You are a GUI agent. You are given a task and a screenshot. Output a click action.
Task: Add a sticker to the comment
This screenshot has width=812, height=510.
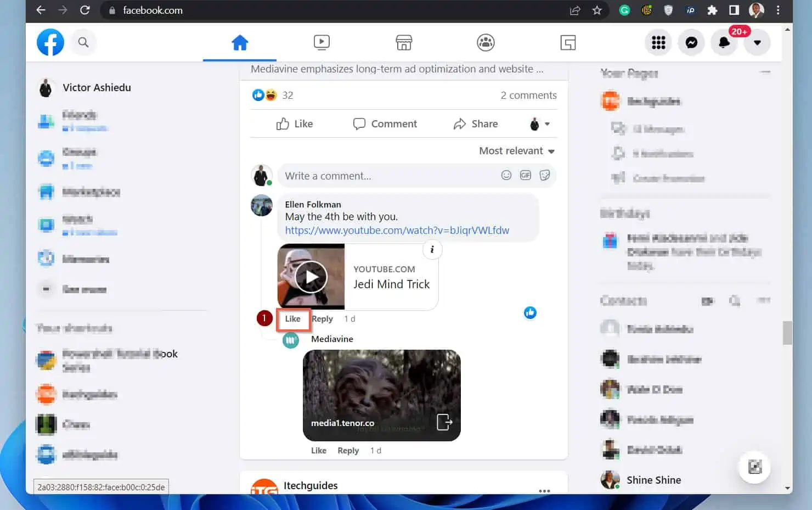(x=545, y=175)
